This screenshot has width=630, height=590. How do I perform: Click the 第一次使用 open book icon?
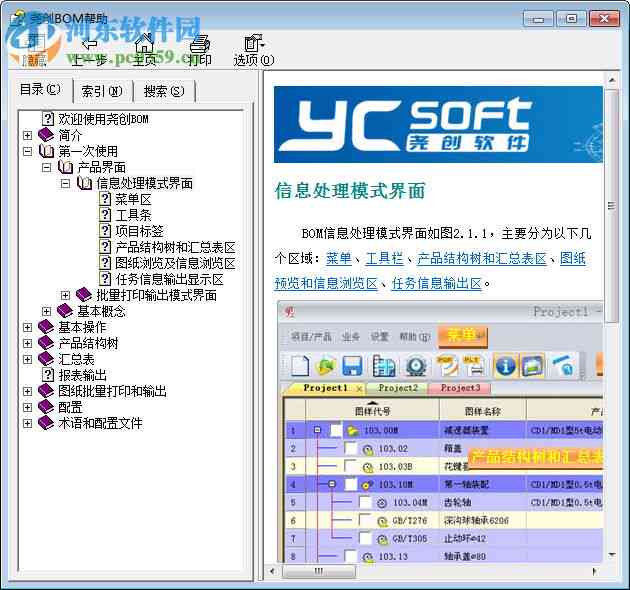click(x=46, y=151)
